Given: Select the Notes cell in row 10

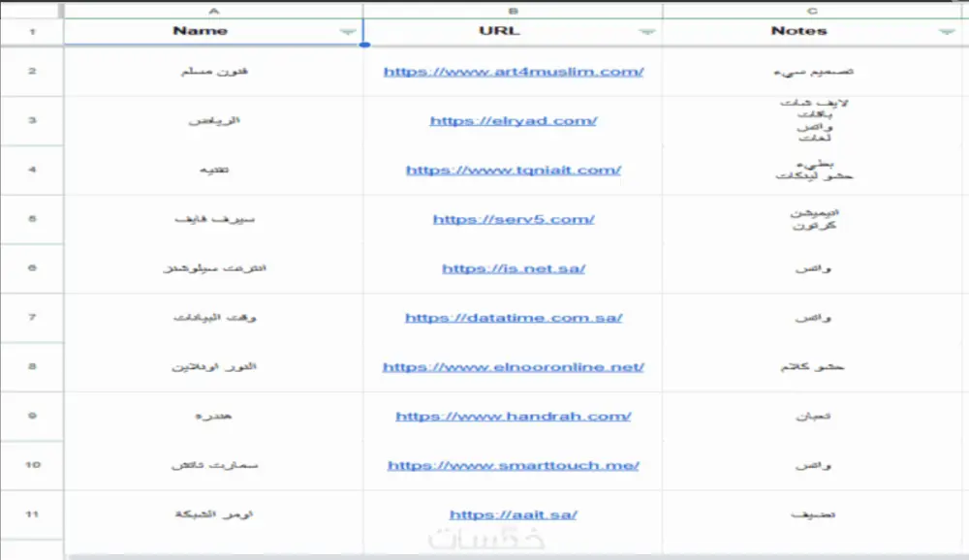Looking at the screenshot, I should pyautogui.click(x=813, y=465).
